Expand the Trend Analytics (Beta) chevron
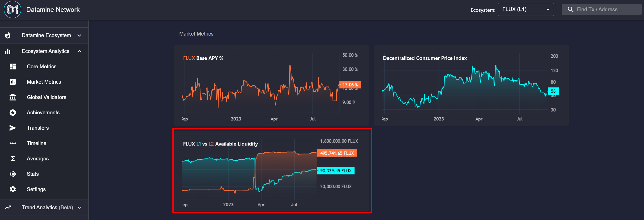 (x=79, y=207)
